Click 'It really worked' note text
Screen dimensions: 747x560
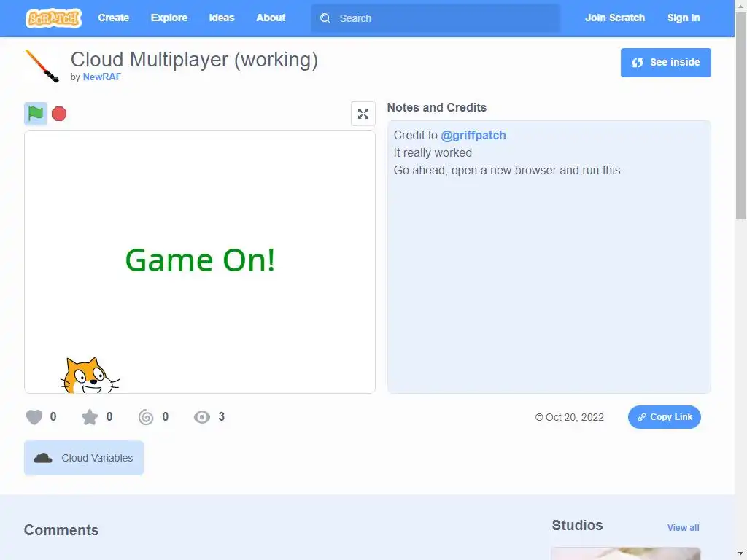tap(433, 153)
